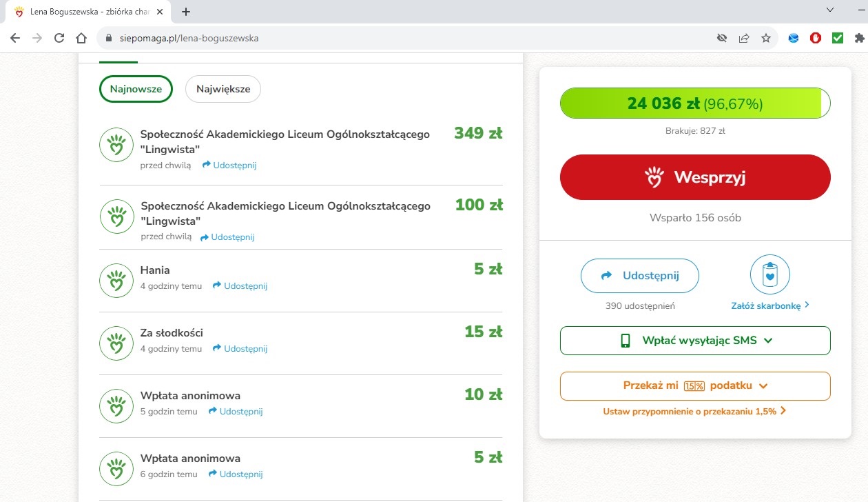Open the red Opera-style extension icon
Image resolution: width=868 pixels, height=502 pixels.
[x=816, y=39]
